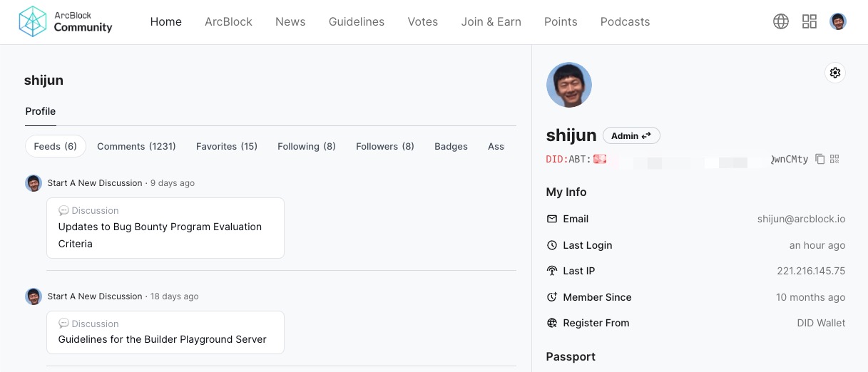The height and width of the screenshot is (372, 868).
Task: Switch to Comments (1231) tab
Action: (x=136, y=146)
